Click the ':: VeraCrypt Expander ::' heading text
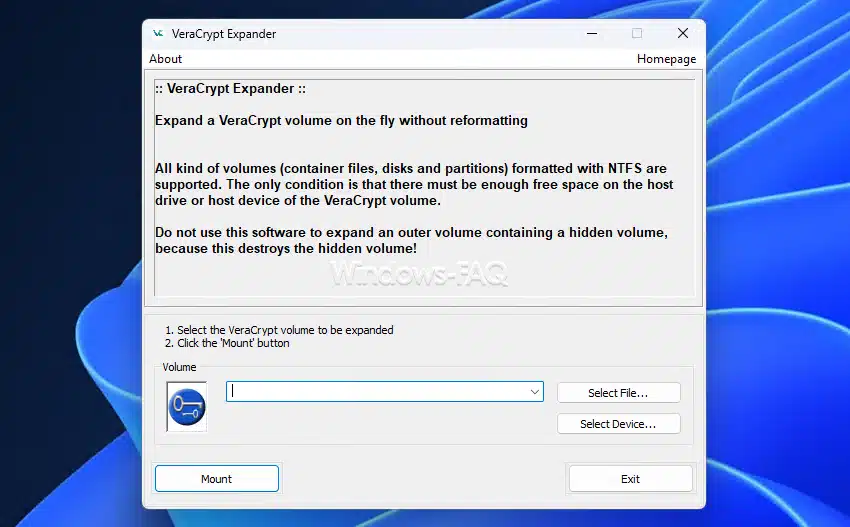 coord(230,88)
